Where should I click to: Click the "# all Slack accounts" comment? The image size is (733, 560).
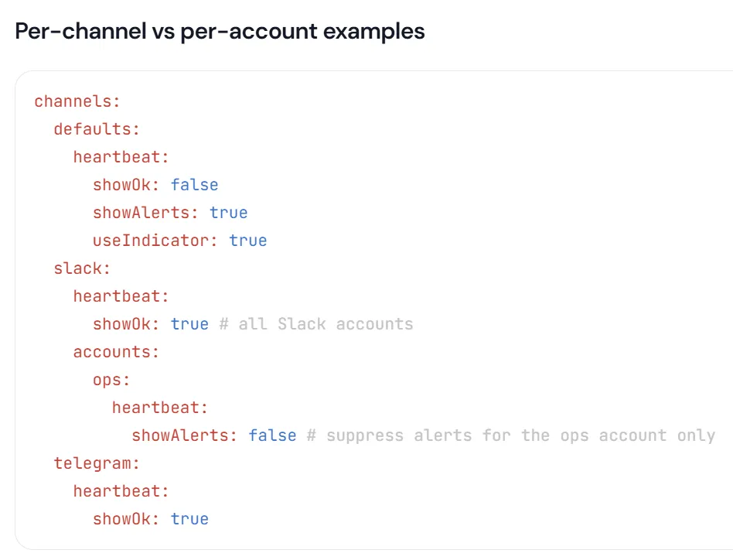[x=315, y=324]
